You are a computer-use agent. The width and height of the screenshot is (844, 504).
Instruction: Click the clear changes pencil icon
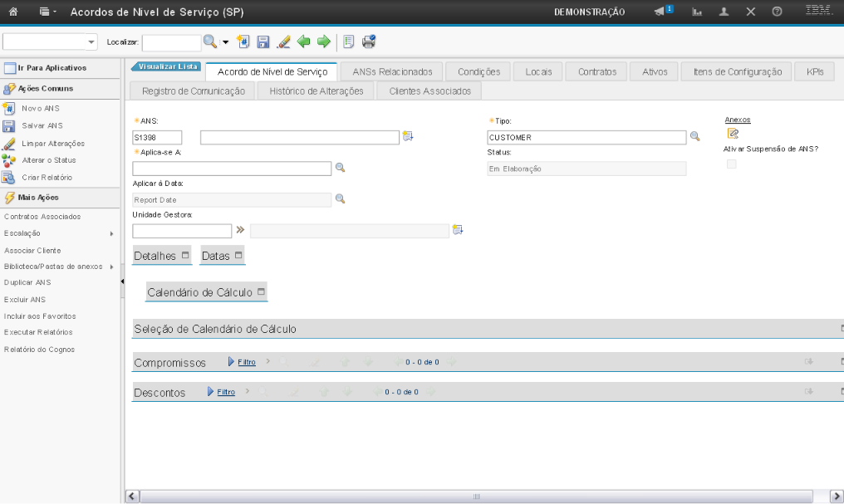(283, 42)
